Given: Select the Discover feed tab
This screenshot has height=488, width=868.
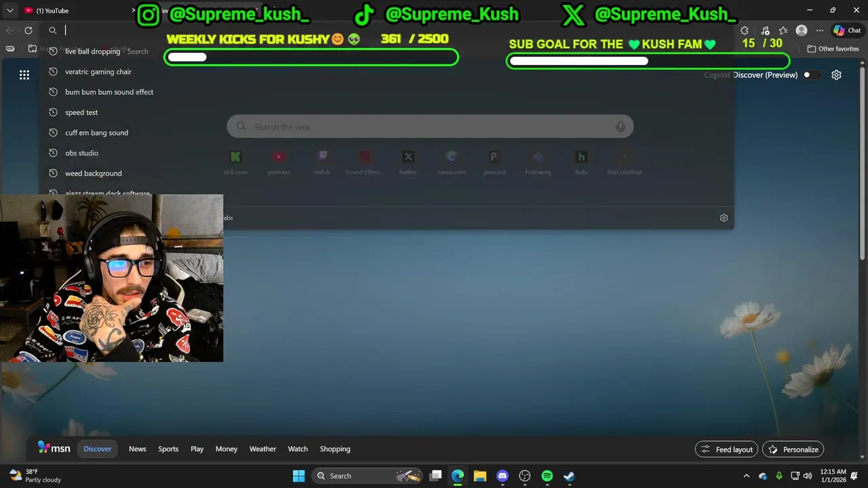Looking at the screenshot, I should tap(98, 449).
